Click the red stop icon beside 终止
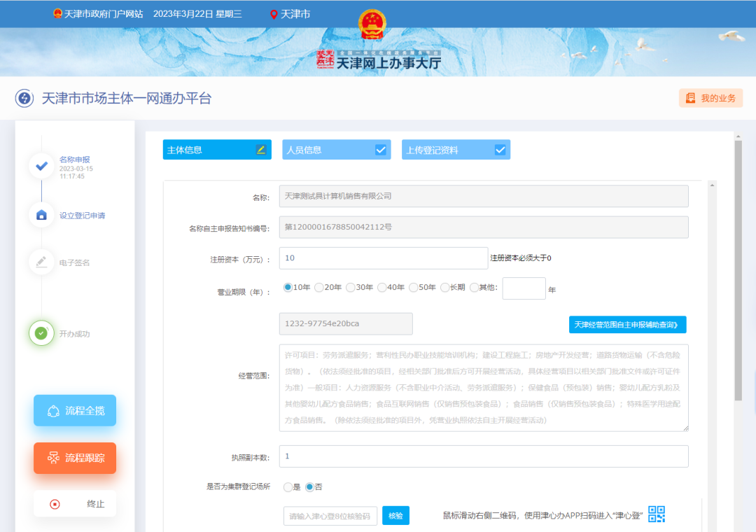 pyautogui.click(x=55, y=504)
